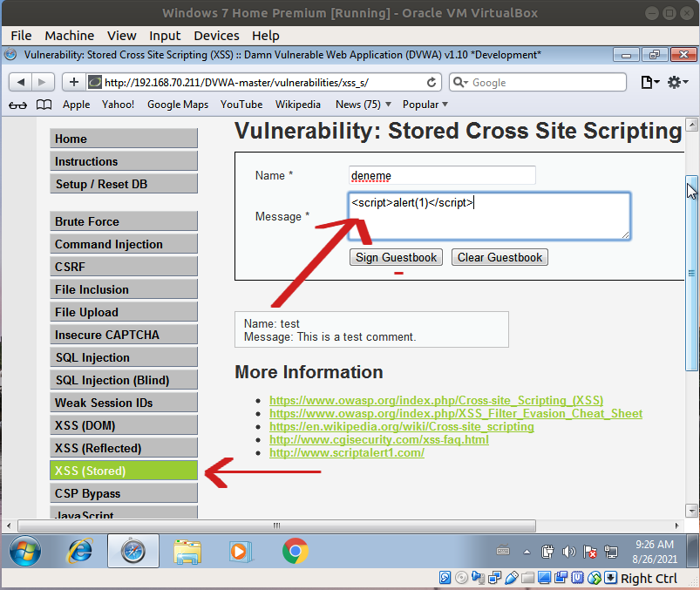Open the Action Center flag icon
Screen dimensions: 700x590
(590, 552)
